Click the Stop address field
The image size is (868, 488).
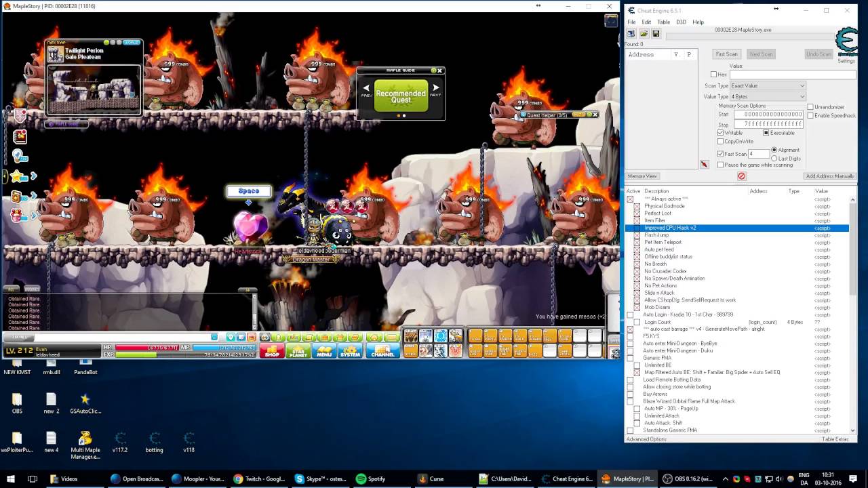(x=769, y=125)
